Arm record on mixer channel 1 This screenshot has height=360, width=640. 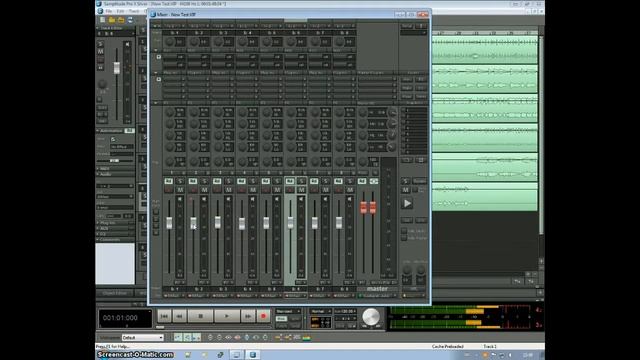[x=169, y=190]
